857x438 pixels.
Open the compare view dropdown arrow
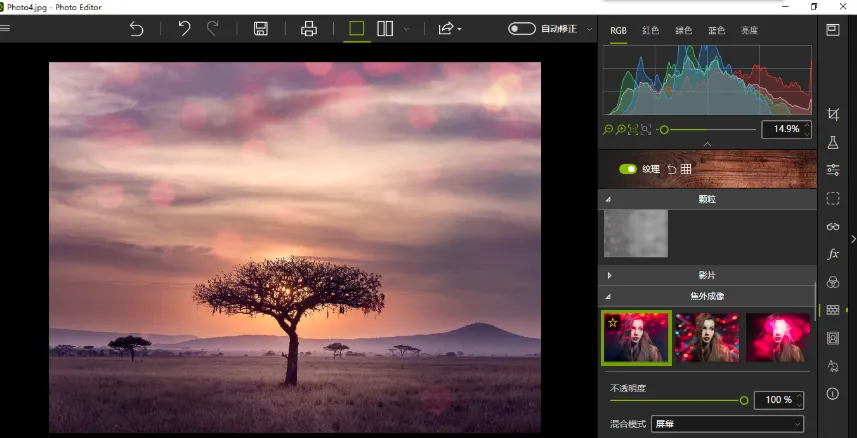406,29
